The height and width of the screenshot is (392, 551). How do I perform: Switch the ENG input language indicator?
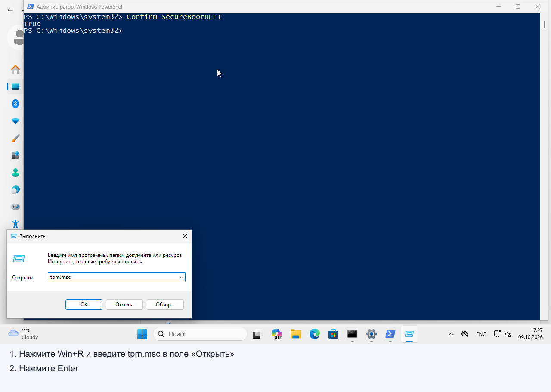481,334
